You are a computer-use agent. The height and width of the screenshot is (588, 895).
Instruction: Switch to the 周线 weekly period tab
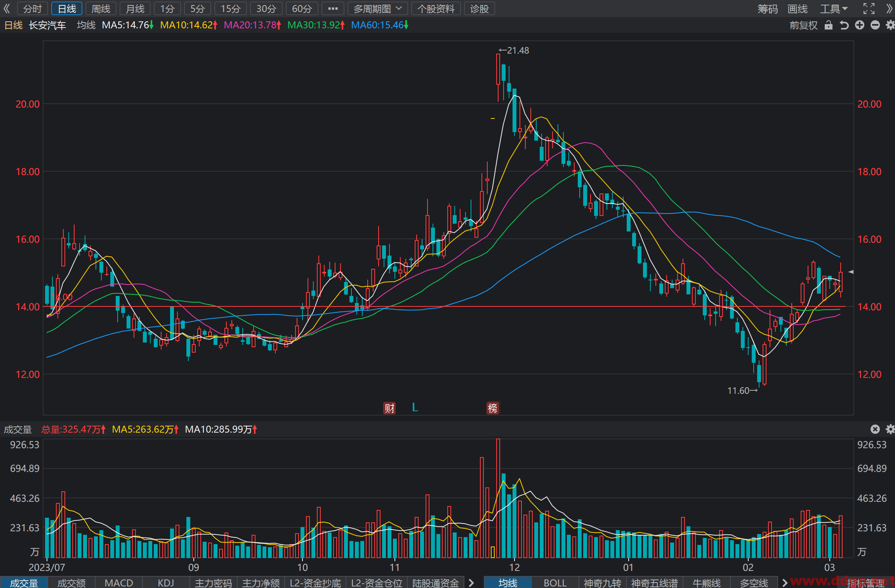point(101,9)
